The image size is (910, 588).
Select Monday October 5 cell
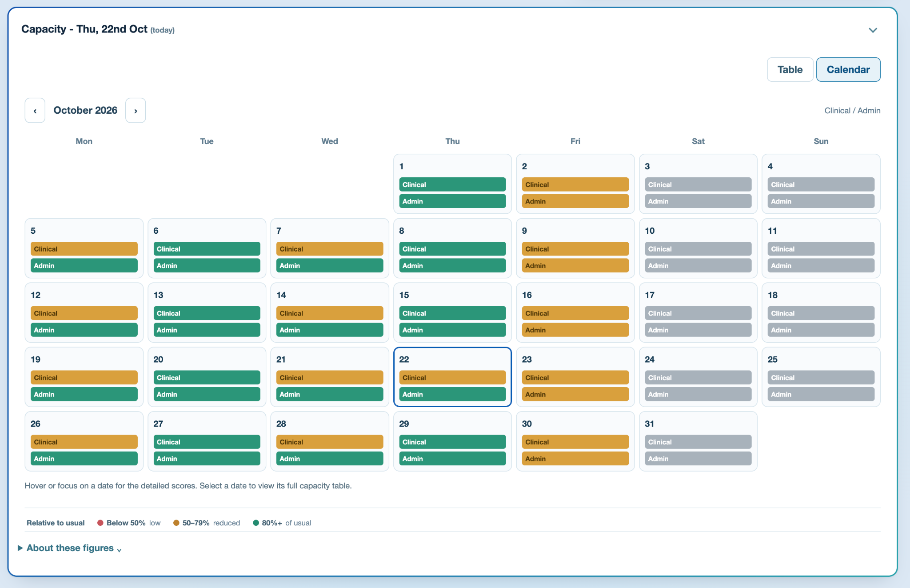click(84, 248)
